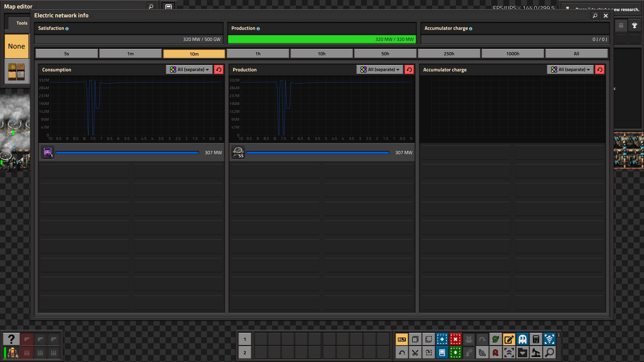Reset the Consumption graph with red button
Screen dimensions: 644x362
[x=219, y=69]
